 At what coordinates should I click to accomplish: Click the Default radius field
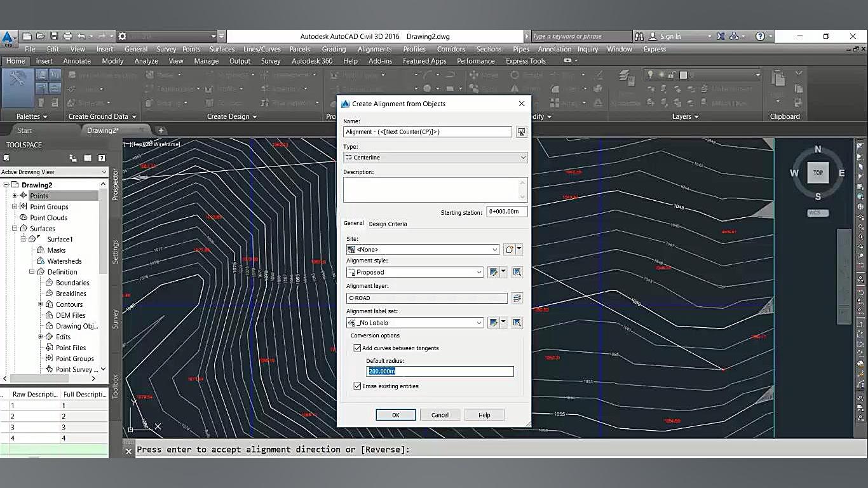tap(440, 371)
